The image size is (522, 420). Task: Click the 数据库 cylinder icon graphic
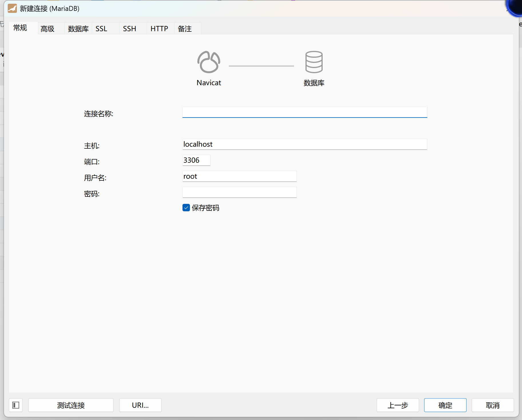314,62
